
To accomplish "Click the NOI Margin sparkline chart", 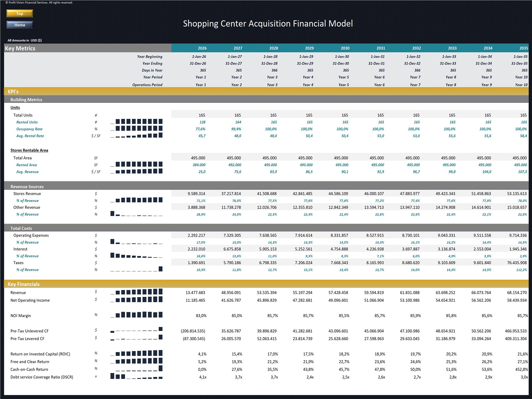I will coord(136,315).
